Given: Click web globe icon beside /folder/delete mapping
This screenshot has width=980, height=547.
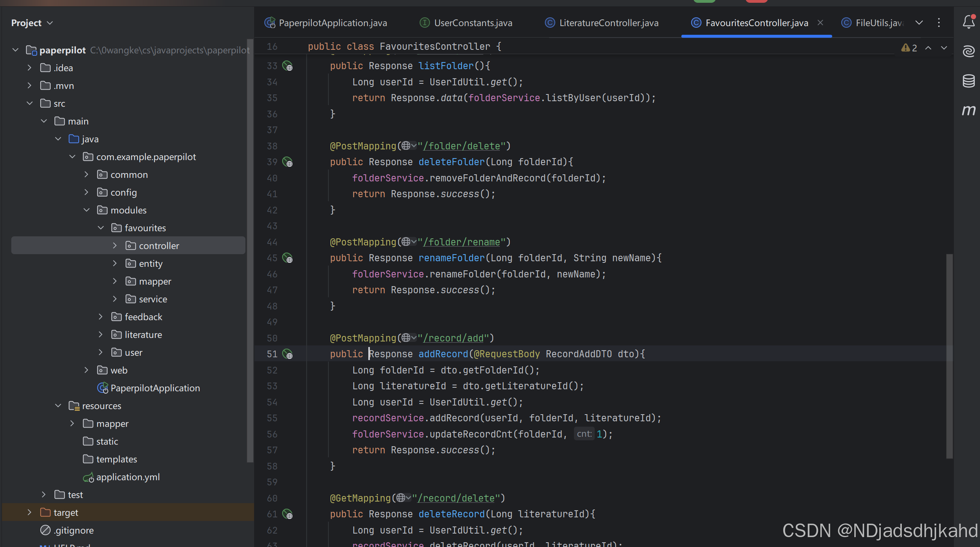Looking at the screenshot, I should tap(406, 146).
